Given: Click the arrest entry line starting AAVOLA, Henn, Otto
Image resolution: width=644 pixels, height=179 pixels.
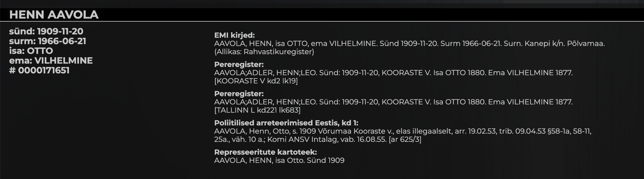Looking at the screenshot, I should (x=403, y=131).
